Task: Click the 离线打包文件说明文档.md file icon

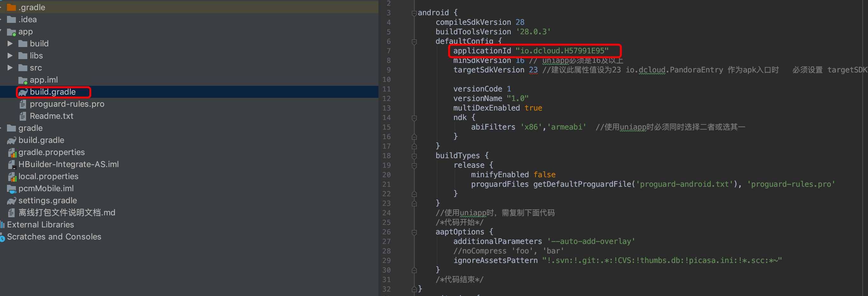Action: [x=11, y=213]
